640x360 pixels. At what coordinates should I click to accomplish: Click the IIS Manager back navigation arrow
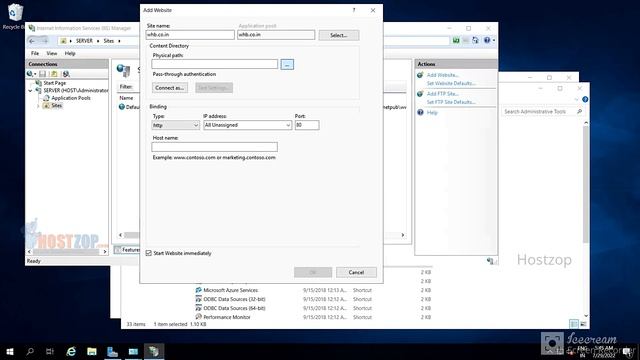32,41
